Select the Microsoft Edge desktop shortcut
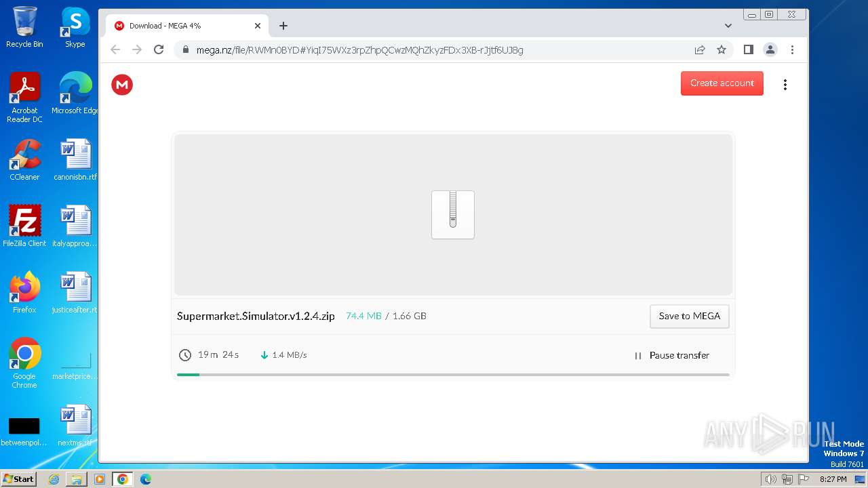The height and width of the screenshot is (488, 868). [75, 94]
